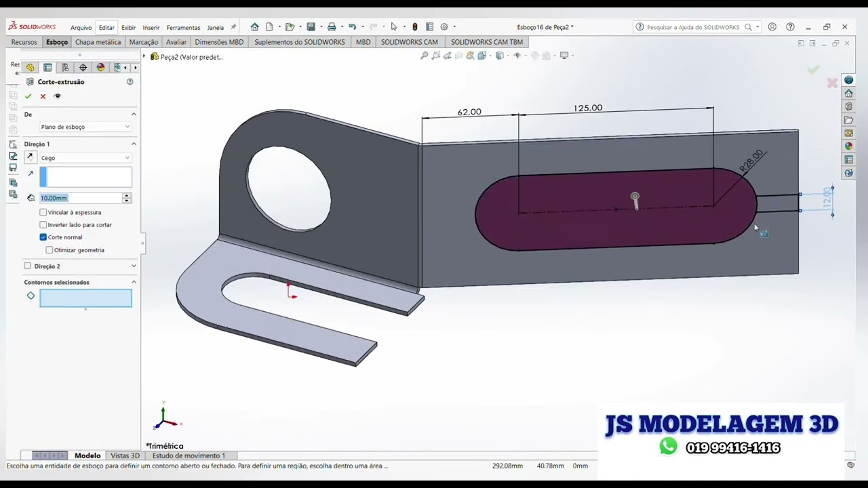
Task: Cancel with red X in viewport corner
Action: pyautogui.click(x=832, y=83)
